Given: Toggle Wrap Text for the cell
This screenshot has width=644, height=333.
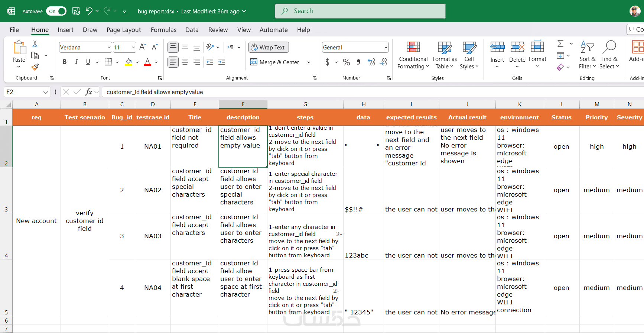Looking at the screenshot, I should (x=269, y=47).
